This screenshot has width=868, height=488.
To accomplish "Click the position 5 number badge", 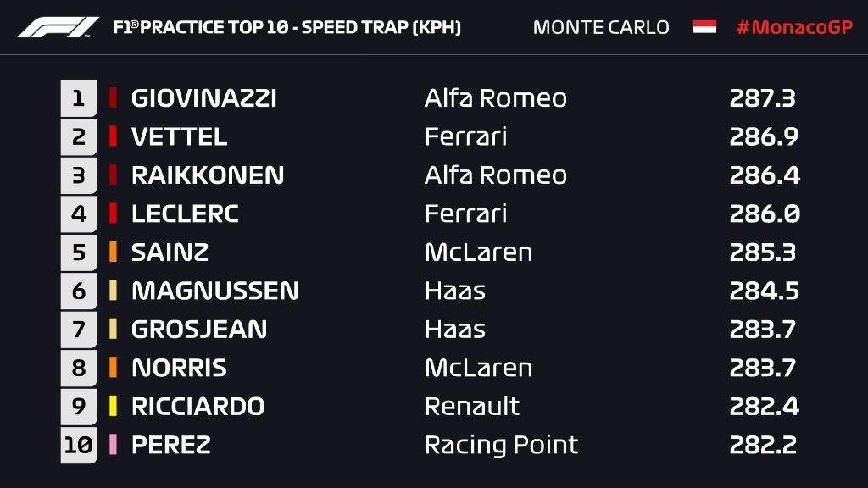I will click(79, 252).
